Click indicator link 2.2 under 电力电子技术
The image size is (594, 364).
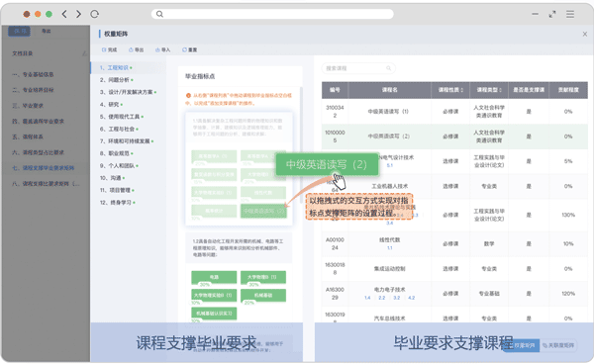pyautogui.click(x=382, y=298)
